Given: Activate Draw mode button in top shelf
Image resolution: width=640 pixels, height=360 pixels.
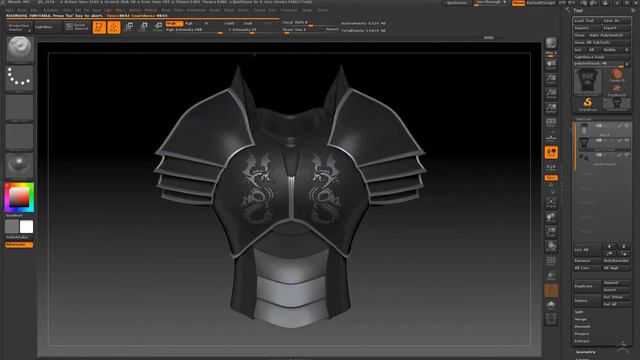Looking at the screenshot, I should click(114, 27).
